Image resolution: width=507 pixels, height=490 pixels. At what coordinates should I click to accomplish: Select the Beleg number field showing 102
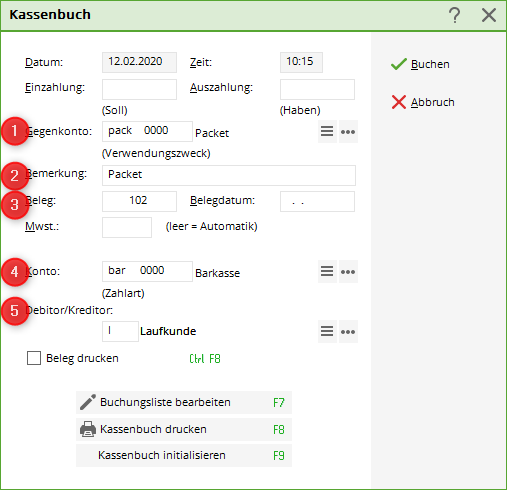click(139, 201)
